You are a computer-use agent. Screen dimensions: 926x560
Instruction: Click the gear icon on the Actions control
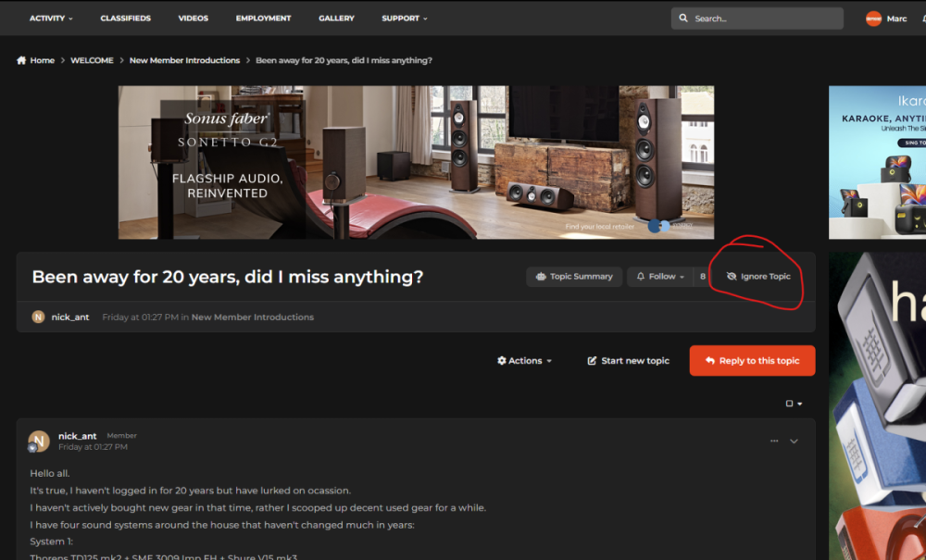pos(501,361)
